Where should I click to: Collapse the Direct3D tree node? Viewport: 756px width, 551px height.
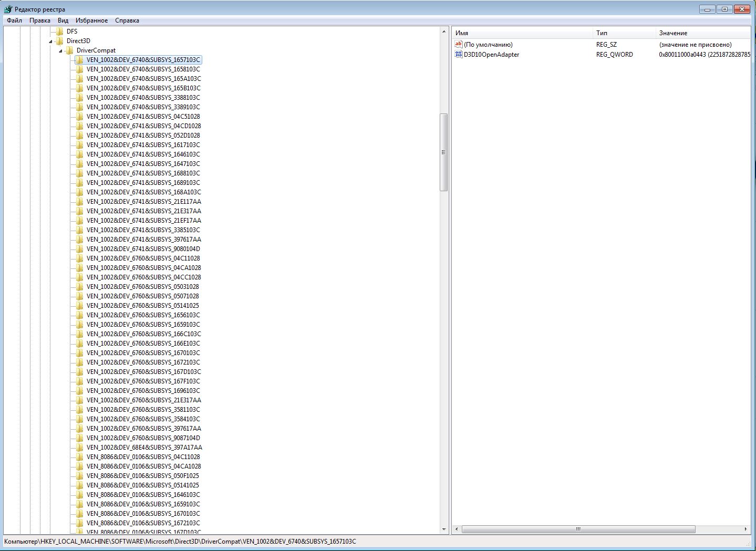51,41
